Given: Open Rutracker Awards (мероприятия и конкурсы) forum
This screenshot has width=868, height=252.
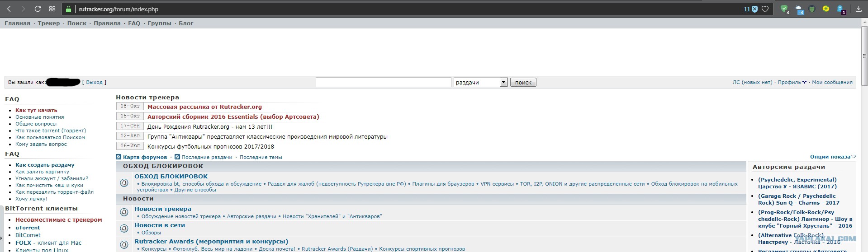Looking at the screenshot, I should [211, 242].
